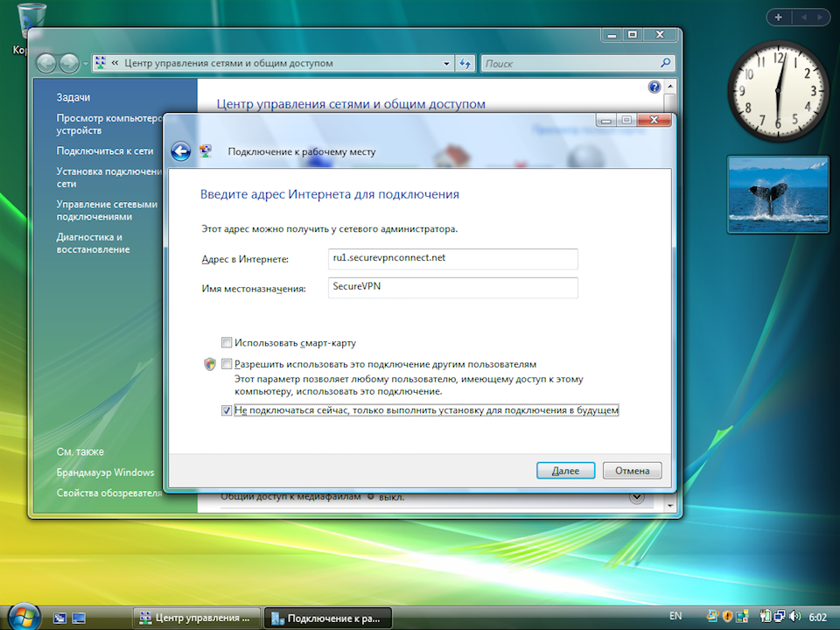Click the Internet address input field
Image resolution: width=840 pixels, height=630 pixels.
[452, 259]
